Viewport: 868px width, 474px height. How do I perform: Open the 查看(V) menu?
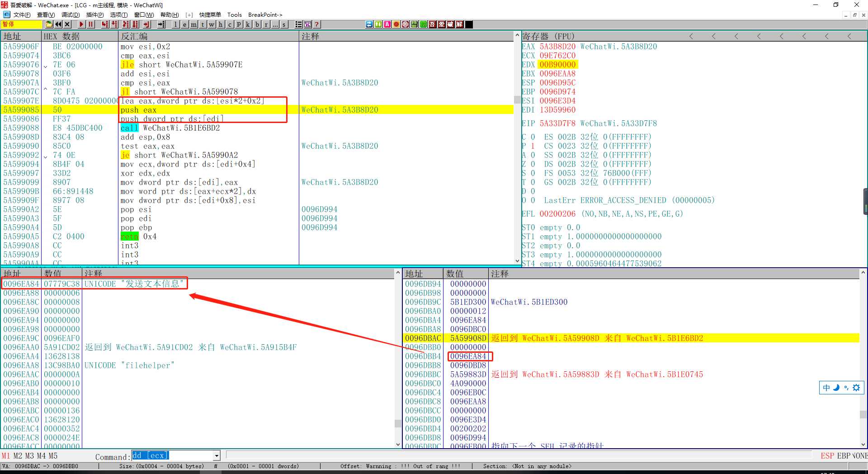46,15
